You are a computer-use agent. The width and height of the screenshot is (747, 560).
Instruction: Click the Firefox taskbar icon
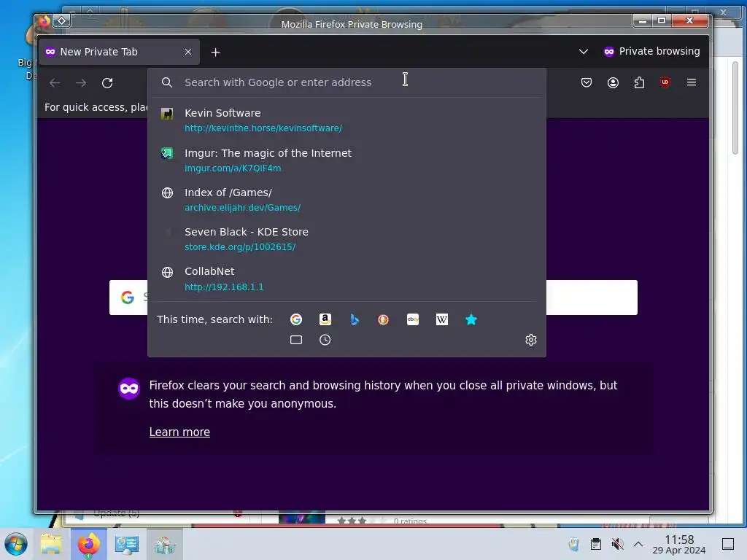pos(88,544)
